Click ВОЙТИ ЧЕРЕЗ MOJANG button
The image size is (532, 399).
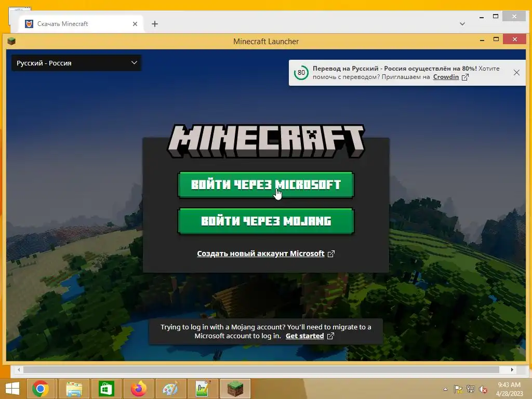click(x=265, y=221)
